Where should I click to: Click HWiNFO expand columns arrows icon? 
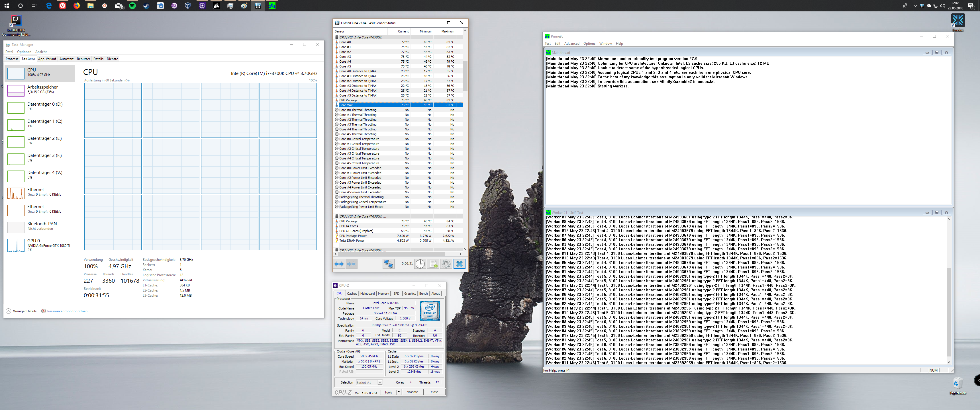(x=339, y=264)
